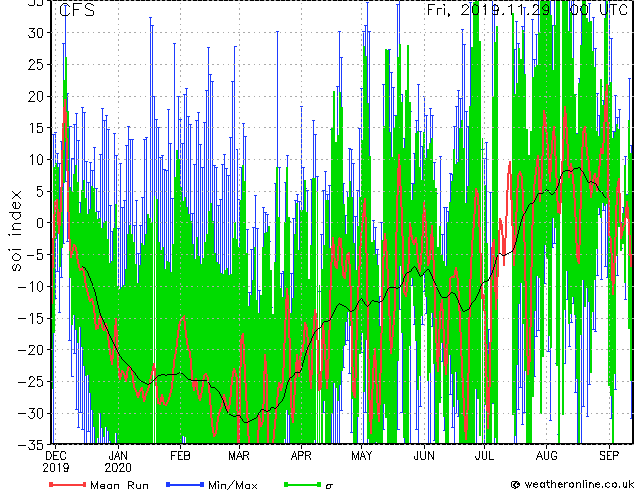Click the MAR month label
This screenshot has height=490, width=634.
pos(239,456)
